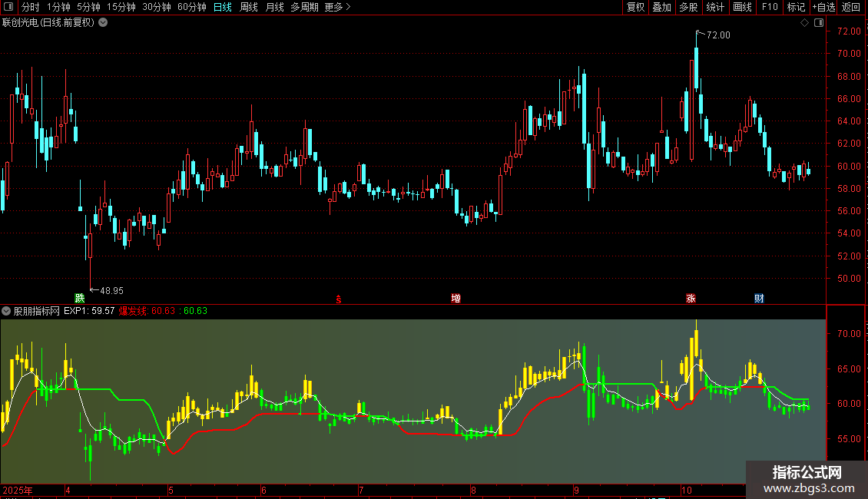Image resolution: width=868 pixels, height=499 pixels.
Task: Click month 8 on the time axis
Action: [473, 490]
